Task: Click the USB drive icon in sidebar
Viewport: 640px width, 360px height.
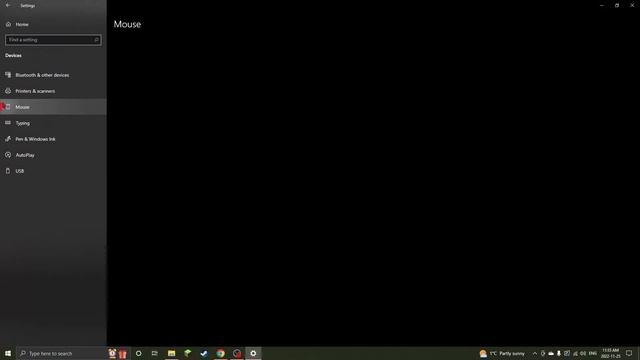Action: point(8,171)
